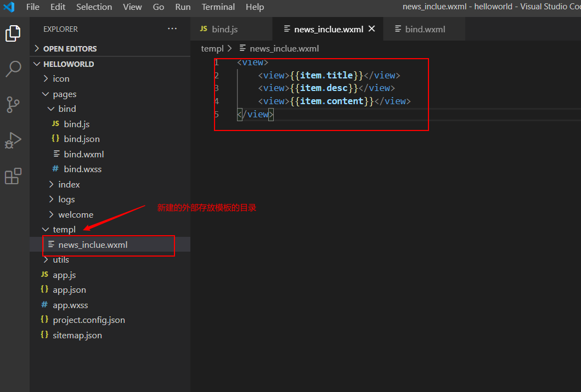The height and width of the screenshot is (392, 581).
Task: Expand the utils folder
Action: [x=46, y=259]
